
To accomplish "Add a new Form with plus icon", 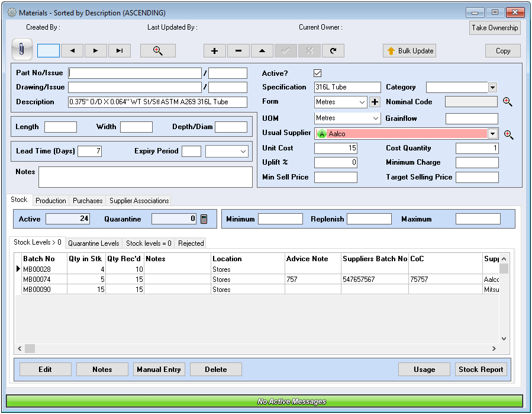I will (x=375, y=102).
